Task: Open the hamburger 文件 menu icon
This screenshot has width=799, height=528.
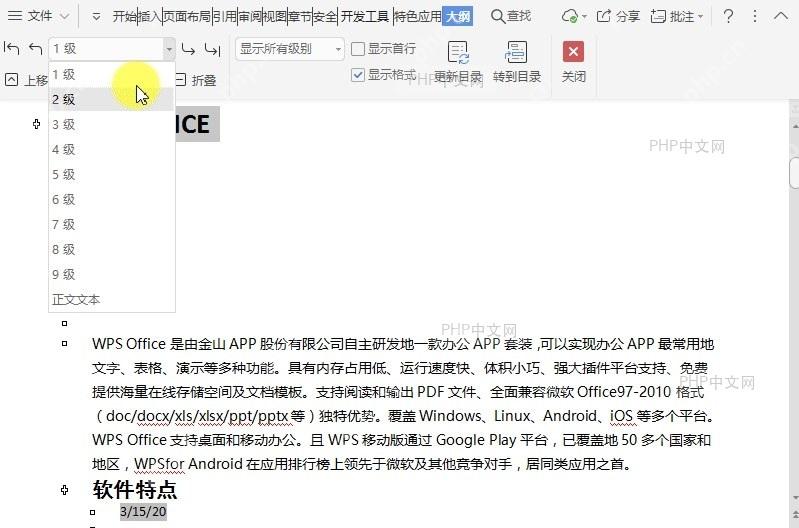Action: tap(15, 16)
